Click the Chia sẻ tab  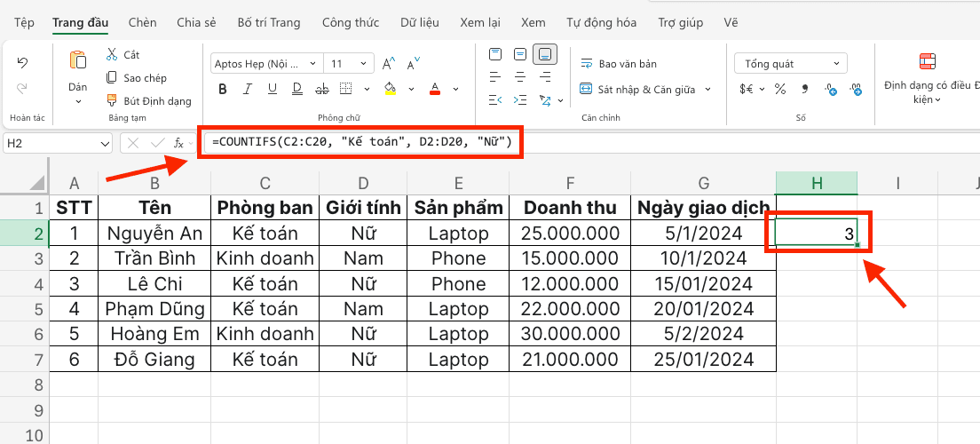(x=196, y=22)
